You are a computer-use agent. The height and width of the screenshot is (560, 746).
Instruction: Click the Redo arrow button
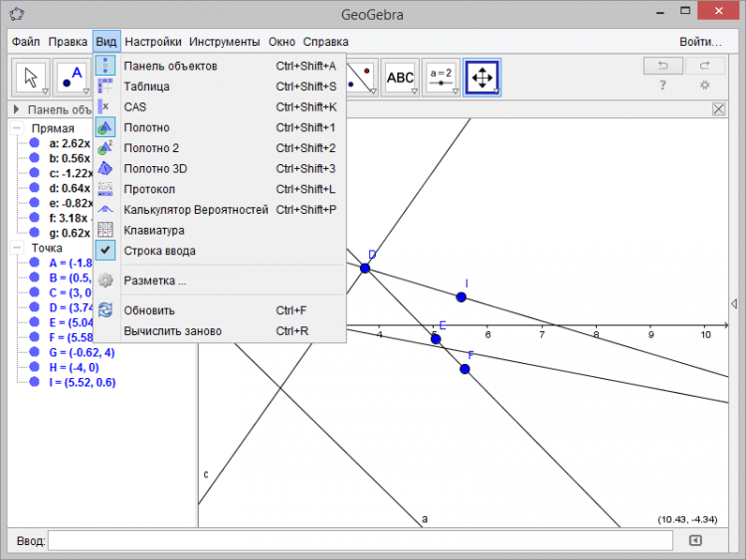[705, 66]
